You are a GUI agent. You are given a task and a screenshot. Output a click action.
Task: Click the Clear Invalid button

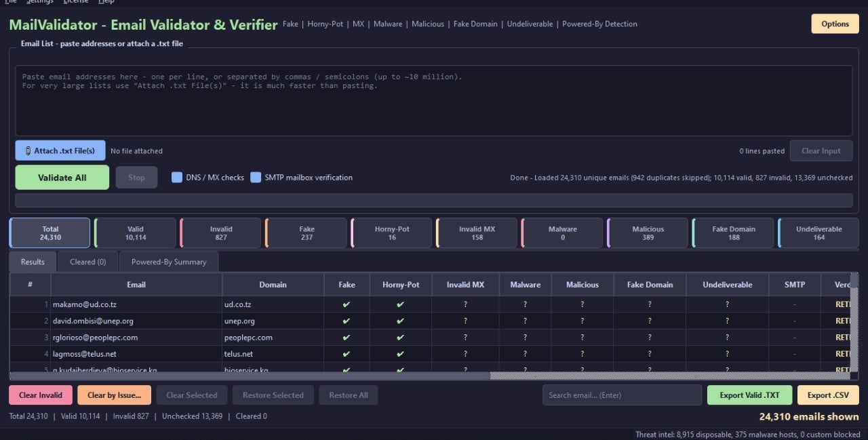click(x=41, y=395)
